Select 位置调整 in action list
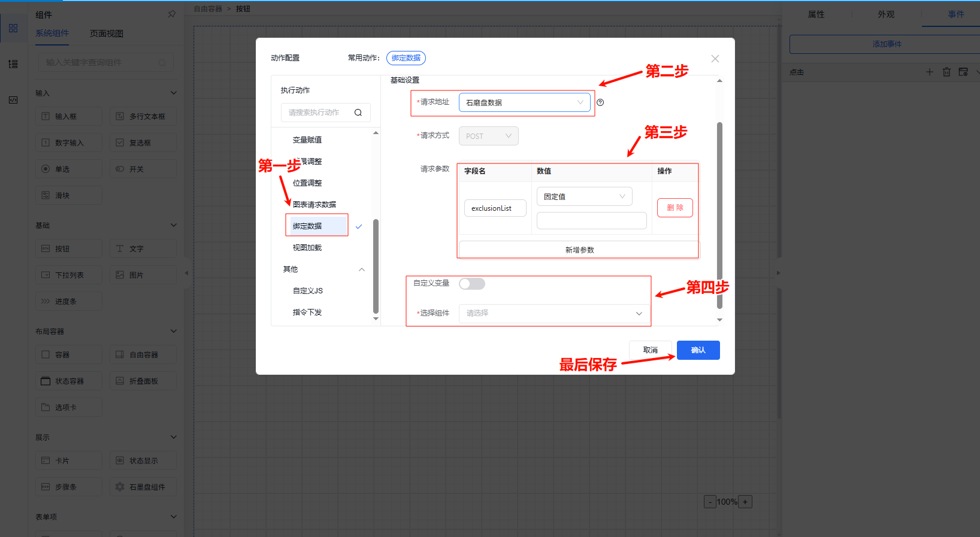 coord(307,183)
